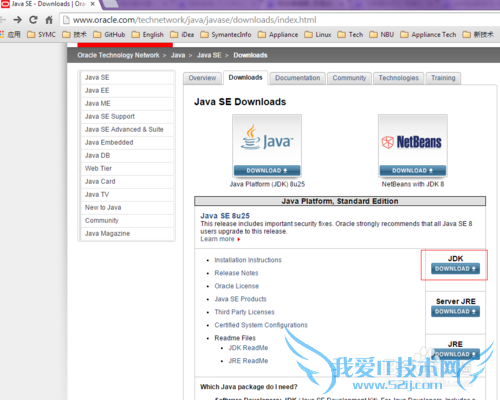500x400 pixels.
Task: Select the Downloads tab
Action: 245,78
